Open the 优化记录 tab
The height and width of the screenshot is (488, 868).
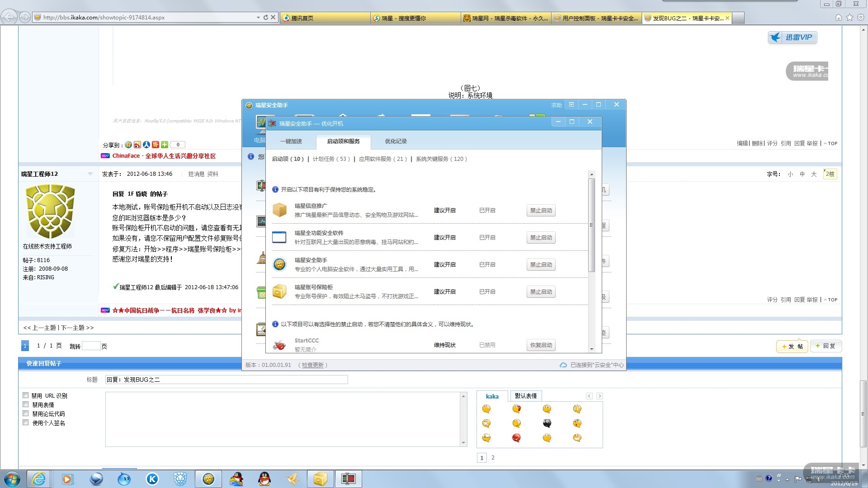click(x=396, y=141)
